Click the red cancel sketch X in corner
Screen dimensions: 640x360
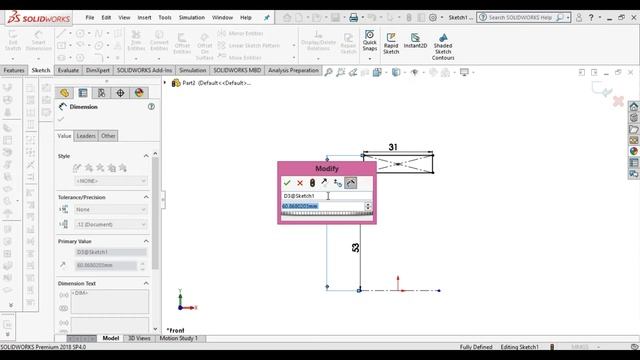click(x=618, y=101)
